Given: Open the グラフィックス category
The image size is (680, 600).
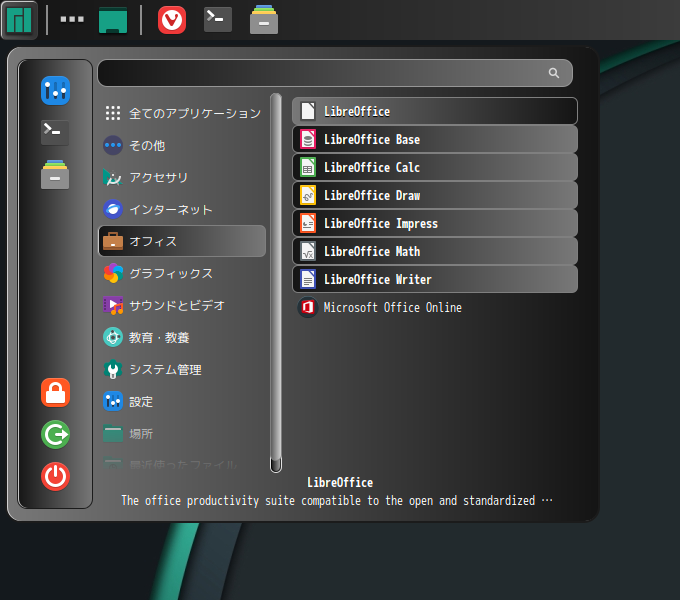Looking at the screenshot, I should [182, 273].
